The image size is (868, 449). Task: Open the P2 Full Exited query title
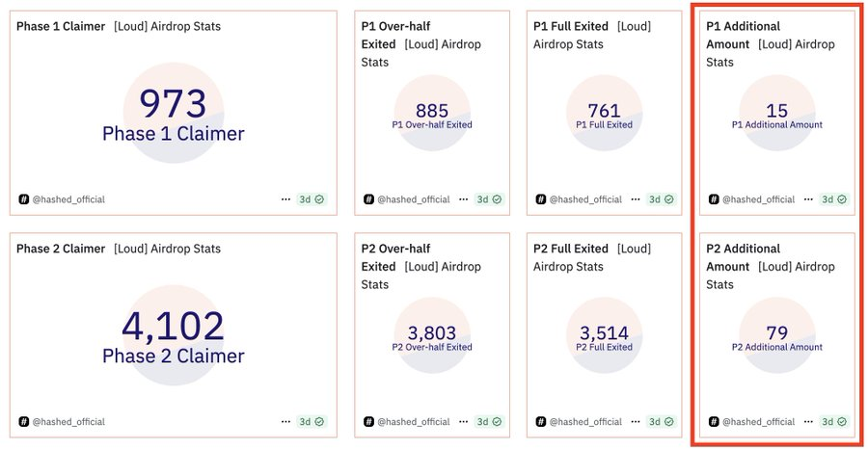point(571,249)
